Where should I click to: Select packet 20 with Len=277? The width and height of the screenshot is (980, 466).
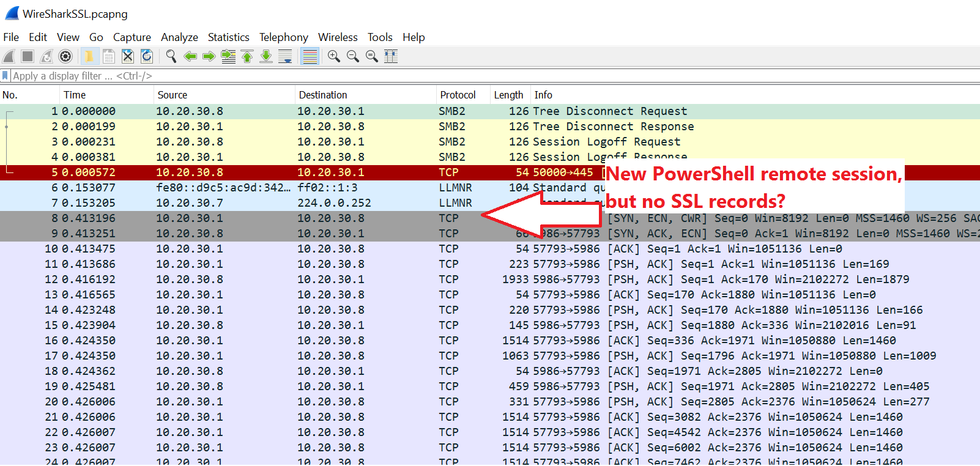pos(490,402)
